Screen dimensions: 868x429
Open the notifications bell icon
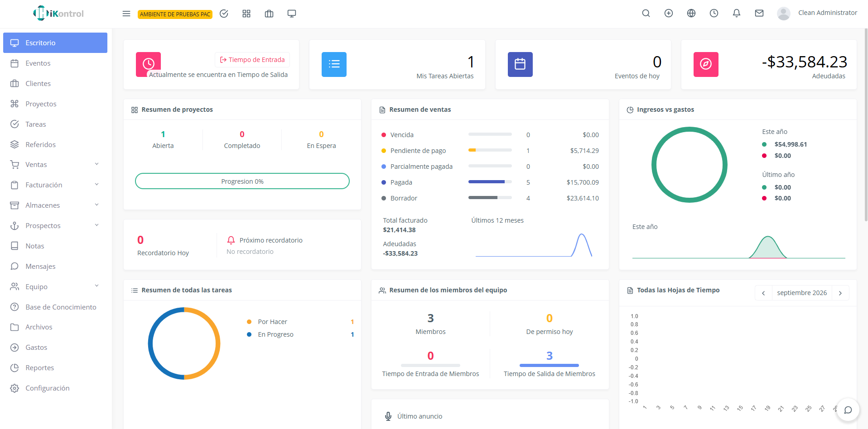click(737, 13)
